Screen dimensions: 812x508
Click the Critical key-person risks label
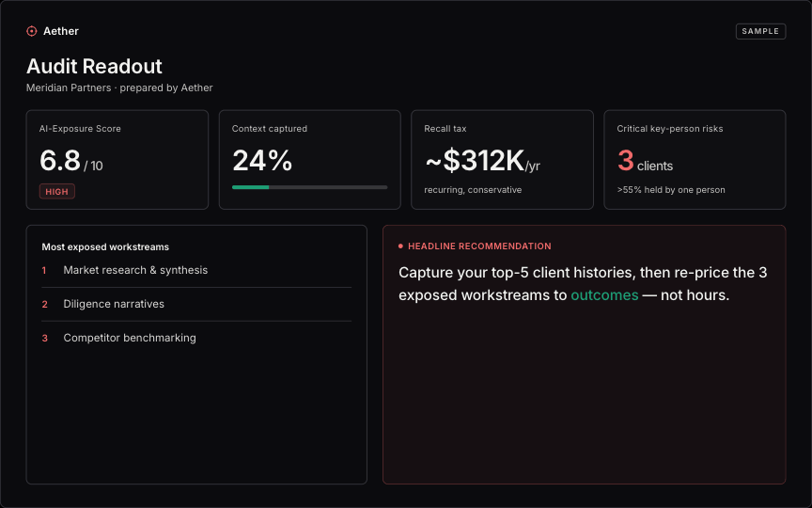click(669, 129)
